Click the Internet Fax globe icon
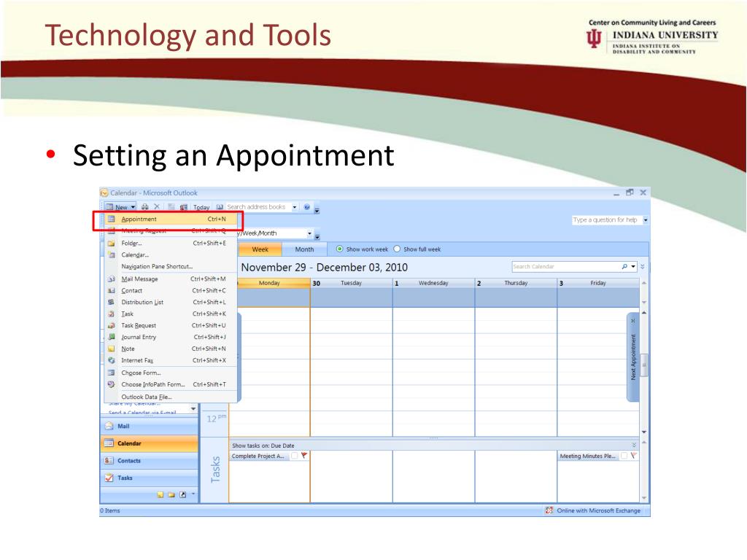Screen dimensions: 747x560 pos(112,360)
